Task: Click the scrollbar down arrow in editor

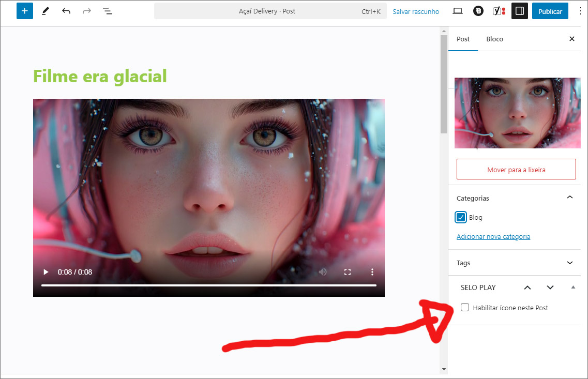Action: click(x=444, y=369)
